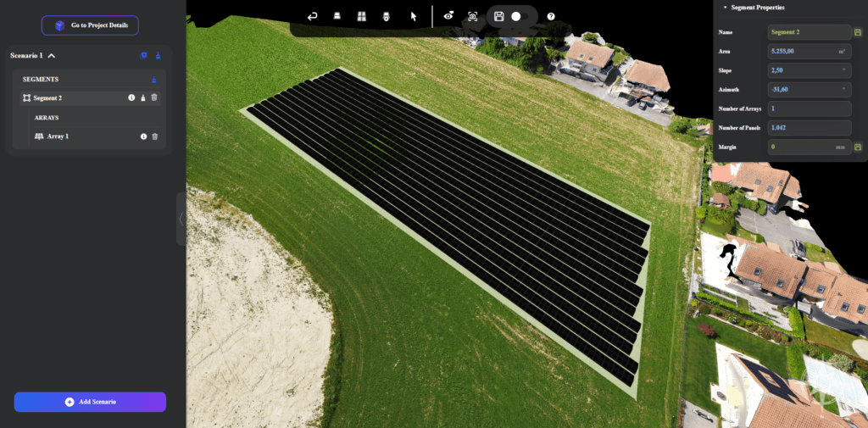
Task: Click the Number of Panels label
Action: 739,128
